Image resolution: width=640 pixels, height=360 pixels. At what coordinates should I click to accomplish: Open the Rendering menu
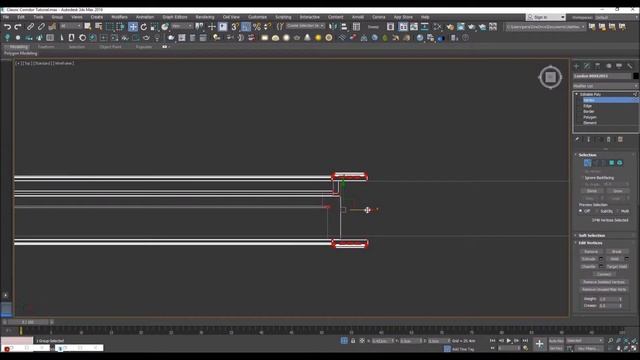tap(205, 17)
